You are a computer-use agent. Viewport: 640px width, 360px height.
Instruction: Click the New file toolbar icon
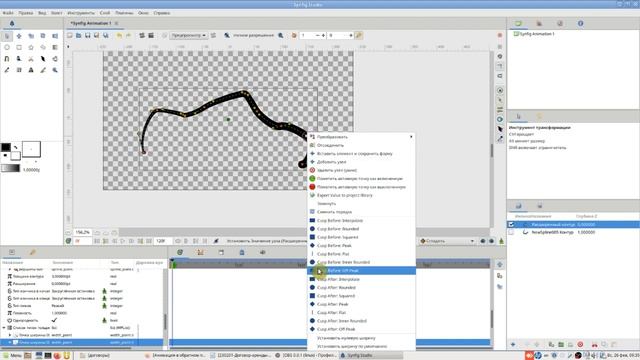70,36
